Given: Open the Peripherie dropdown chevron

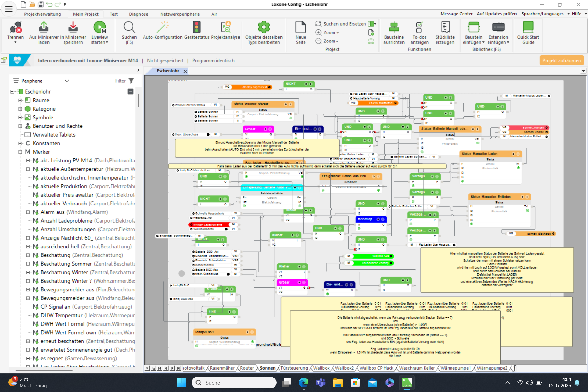Looking at the screenshot, I should point(67,81).
